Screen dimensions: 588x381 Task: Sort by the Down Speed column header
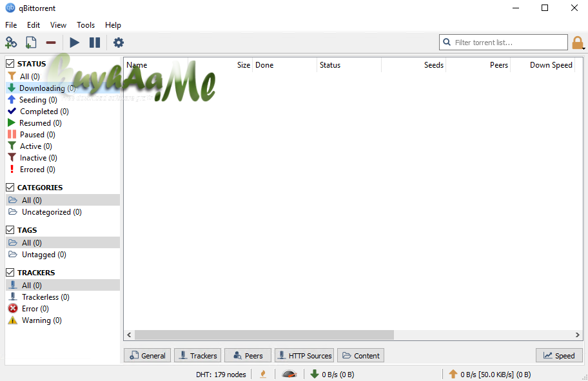pyautogui.click(x=543, y=65)
